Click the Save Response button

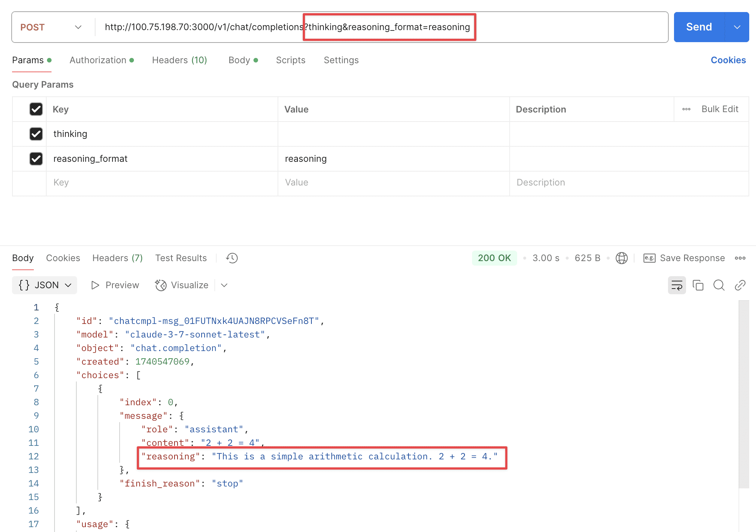tap(684, 258)
